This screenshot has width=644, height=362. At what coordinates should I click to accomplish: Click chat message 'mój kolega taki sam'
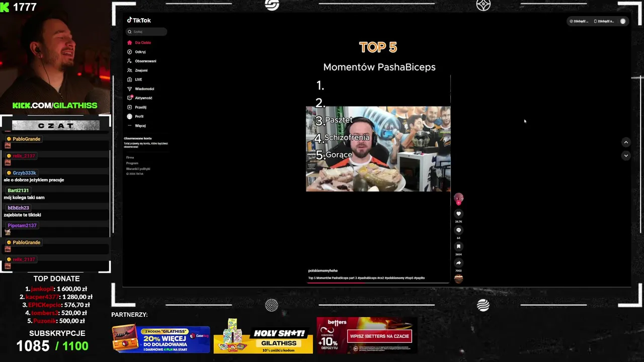24,198
